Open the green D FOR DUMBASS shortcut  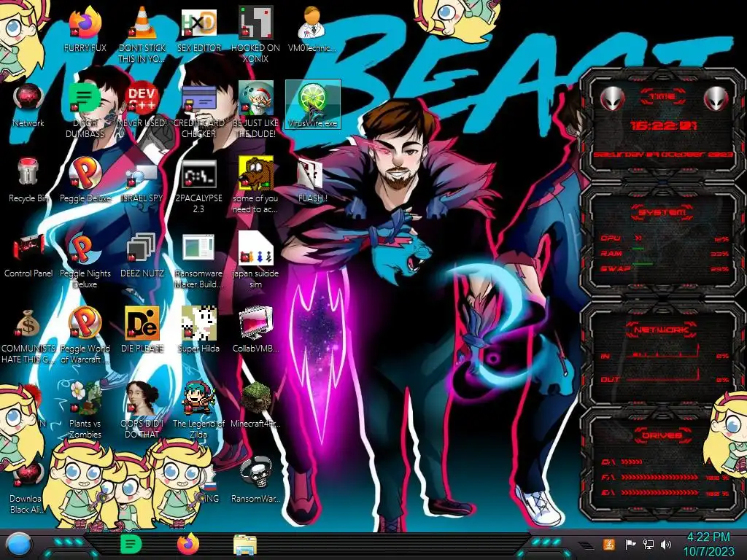coord(85,99)
